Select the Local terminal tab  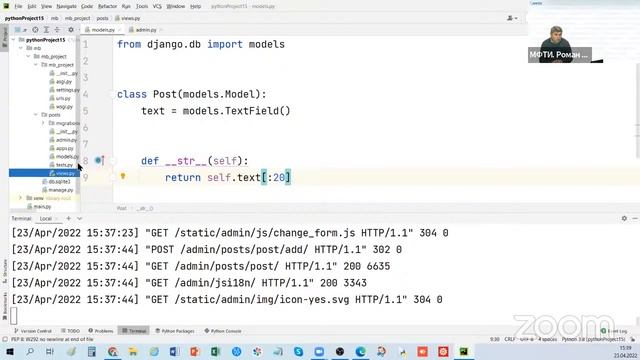coord(45,219)
